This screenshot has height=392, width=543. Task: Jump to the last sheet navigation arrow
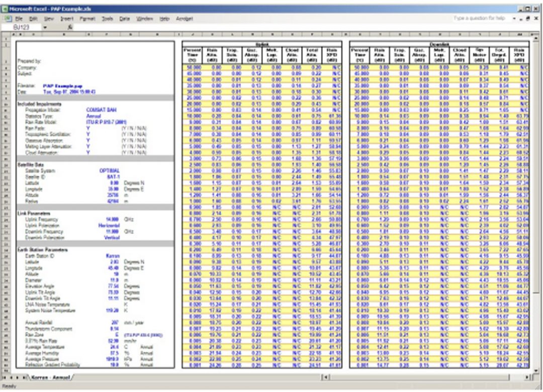[24, 377]
